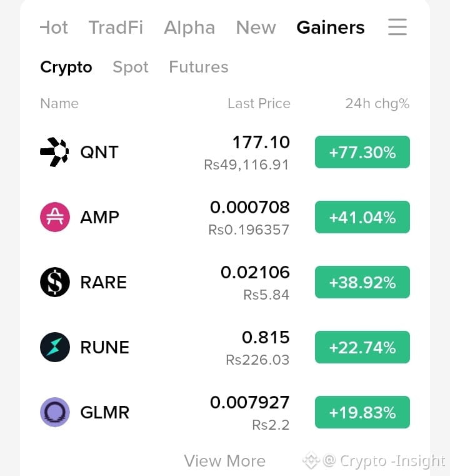Tap the RARE coin logo
Viewport: 450px width, 476px height.
(x=55, y=282)
